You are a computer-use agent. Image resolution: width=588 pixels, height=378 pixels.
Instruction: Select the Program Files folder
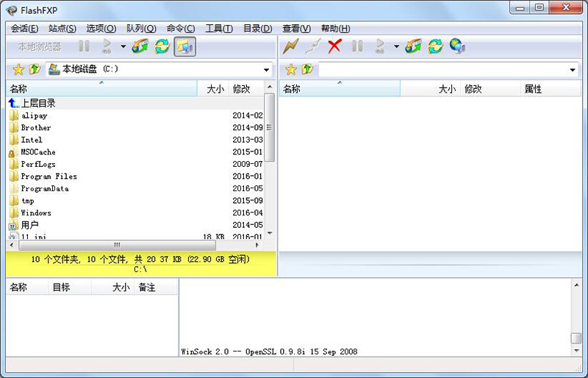click(x=49, y=176)
